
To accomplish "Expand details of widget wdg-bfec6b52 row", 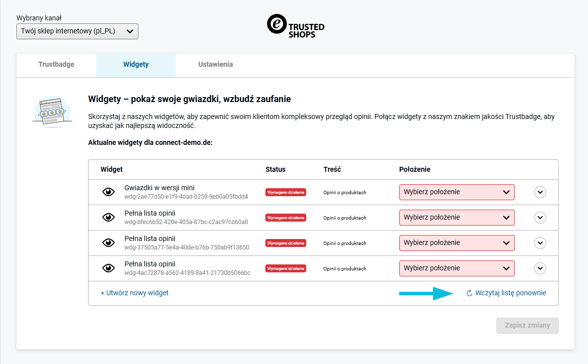I will pos(540,218).
